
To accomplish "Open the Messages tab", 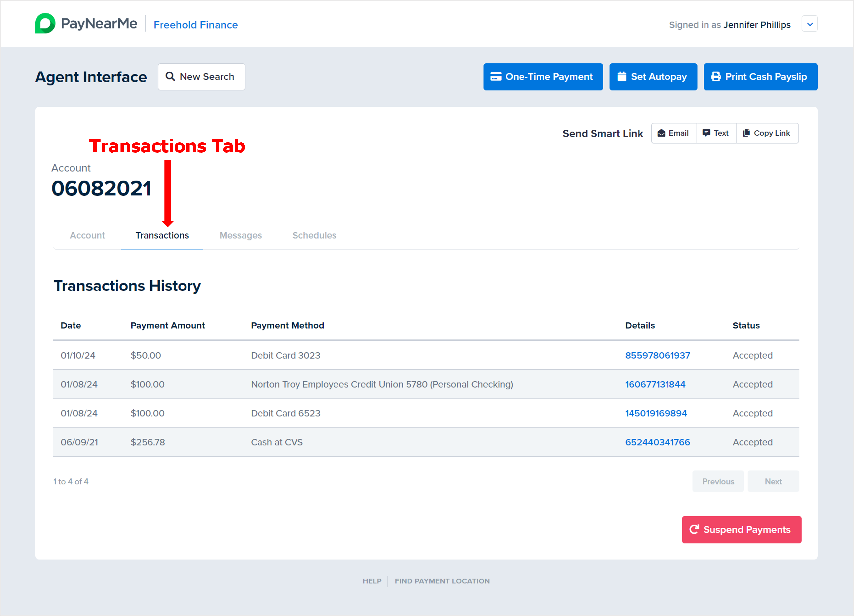I will point(241,235).
